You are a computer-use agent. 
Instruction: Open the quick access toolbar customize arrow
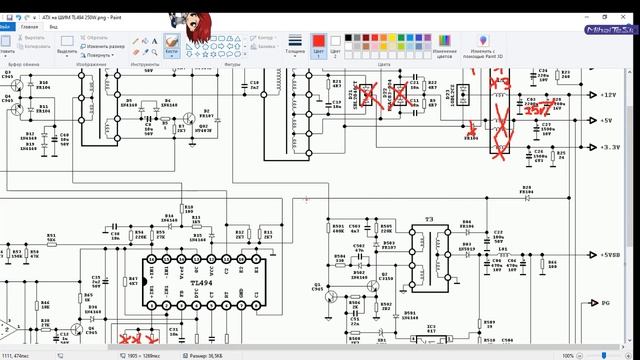pos(35,18)
